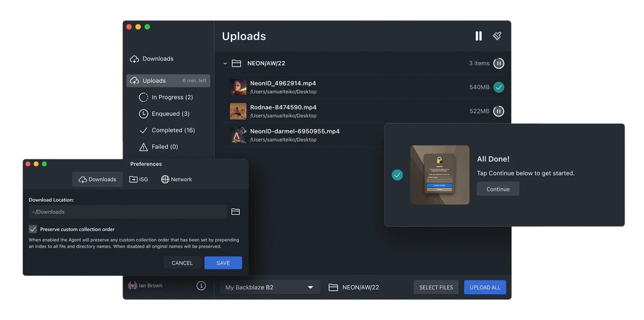Open the NeonID_4962914.mp4 thumbnail

click(238, 87)
